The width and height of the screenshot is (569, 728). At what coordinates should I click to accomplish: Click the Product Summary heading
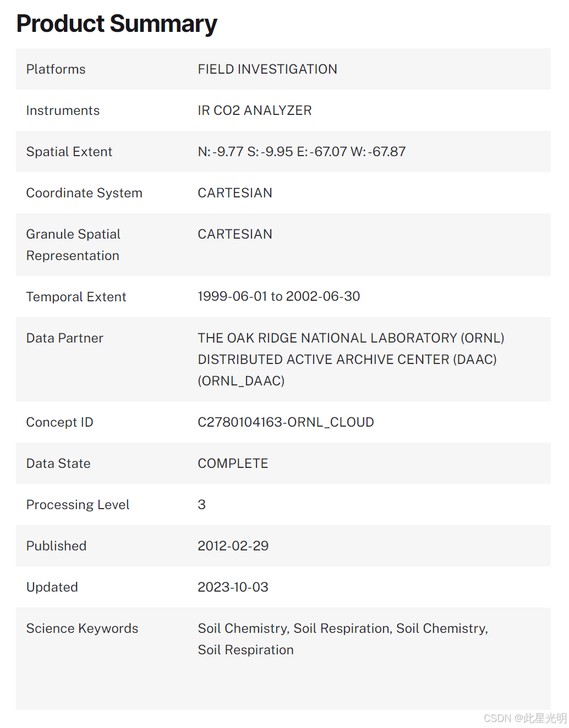point(117,24)
